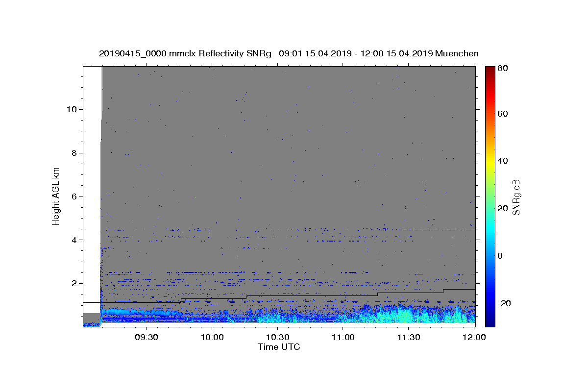Click the 'Height AGL km' axis label
This screenshot has height=392, width=588.
pos(56,196)
